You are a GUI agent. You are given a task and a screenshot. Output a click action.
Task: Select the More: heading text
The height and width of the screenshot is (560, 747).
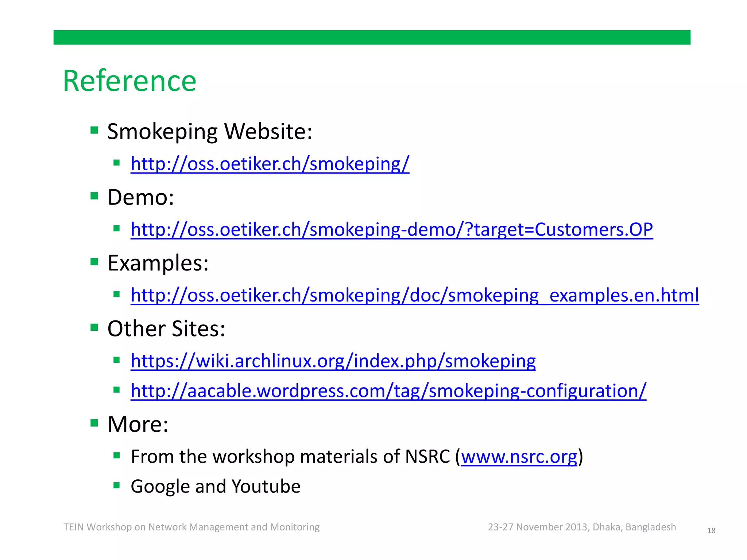(x=138, y=424)
